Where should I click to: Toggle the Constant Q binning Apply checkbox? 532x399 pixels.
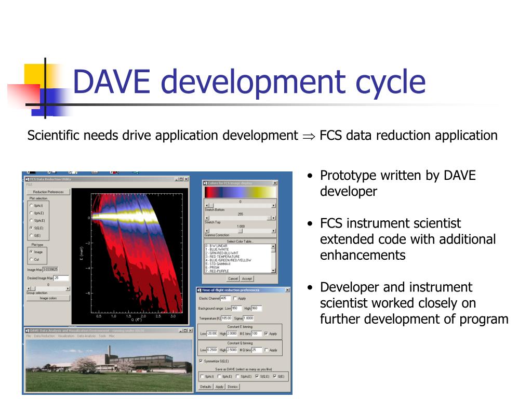(266, 350)
